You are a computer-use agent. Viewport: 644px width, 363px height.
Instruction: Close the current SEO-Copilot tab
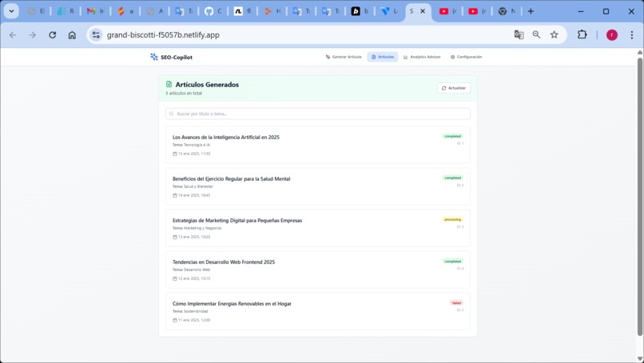(423, 11)
